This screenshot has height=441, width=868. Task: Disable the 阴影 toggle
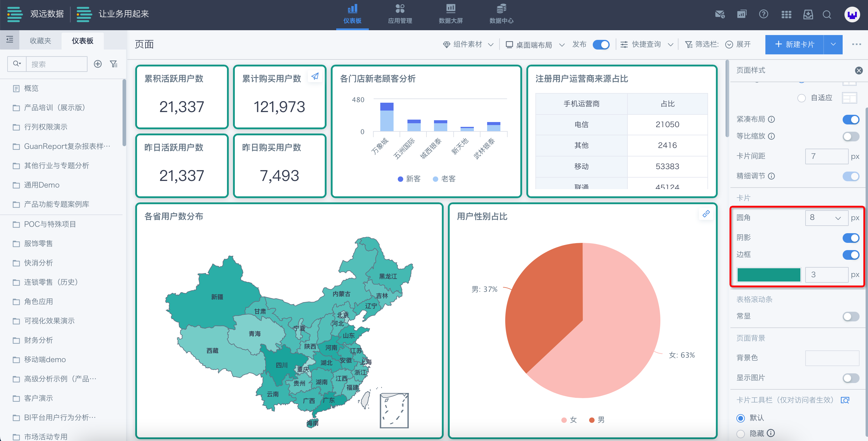click(x=850, y=238)
